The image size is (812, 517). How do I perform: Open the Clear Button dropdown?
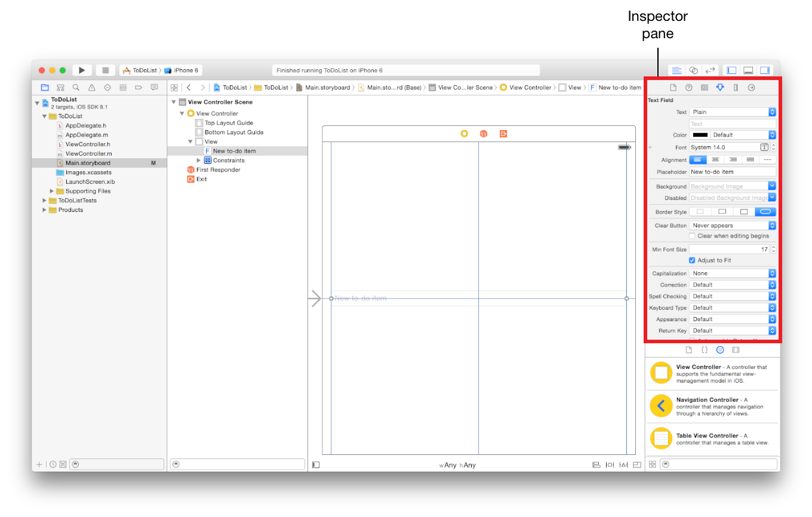pyautogui.click(x=733, y=226)
